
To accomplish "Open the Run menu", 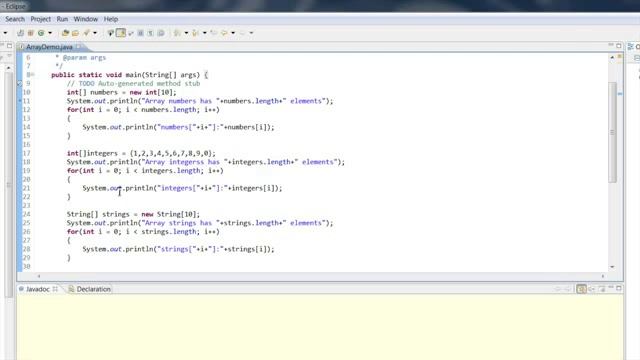I will click(62, 19).
